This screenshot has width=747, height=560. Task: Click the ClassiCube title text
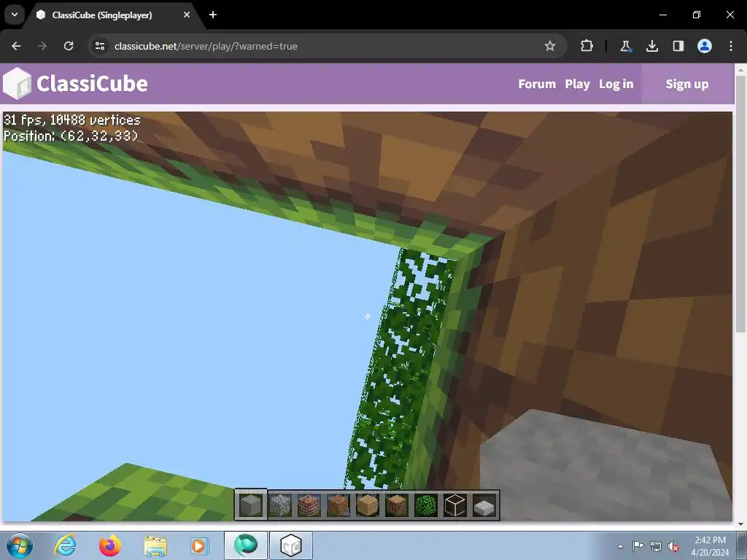coord(92,84)
